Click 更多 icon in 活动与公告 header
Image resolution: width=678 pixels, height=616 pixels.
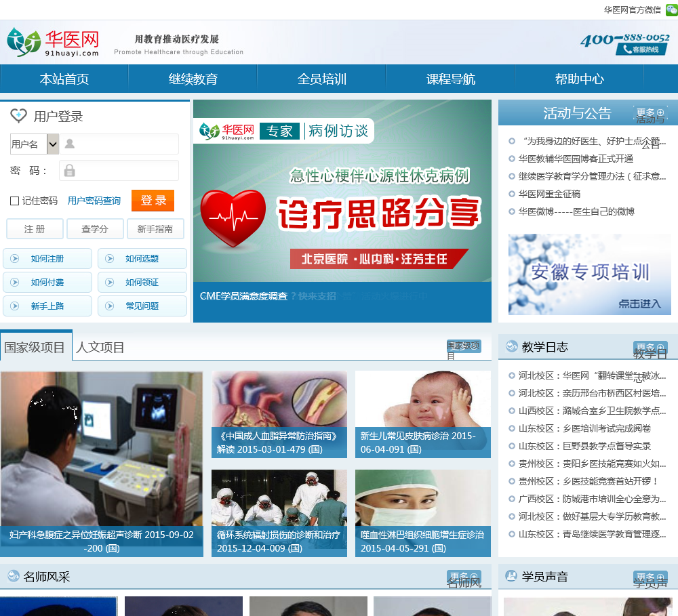650,112
